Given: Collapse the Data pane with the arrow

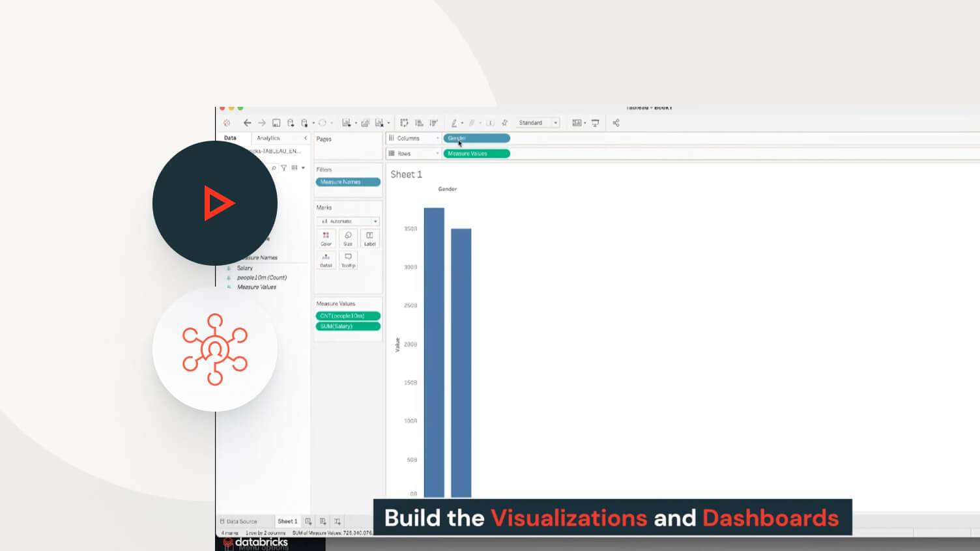Looking at the screenshot, I should point(306,138).
